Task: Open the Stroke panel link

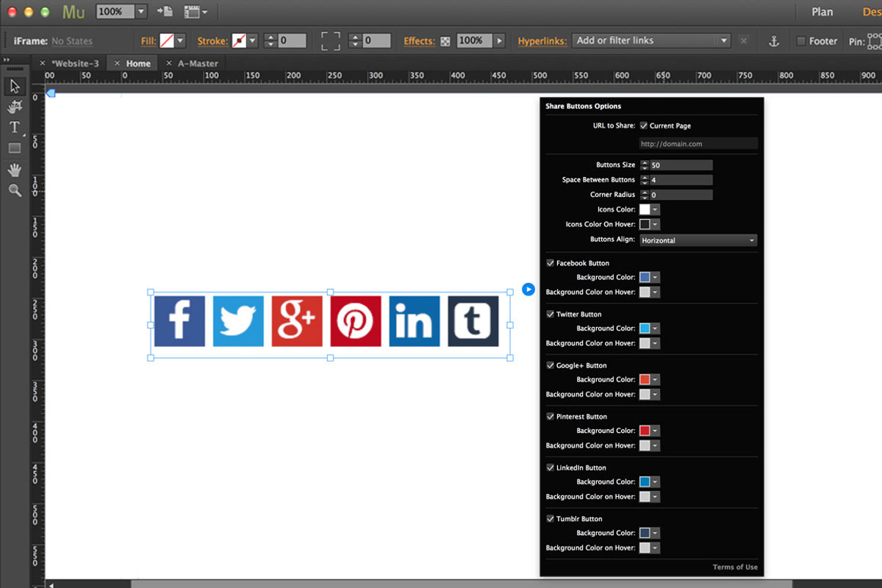Action: (212, 41)
